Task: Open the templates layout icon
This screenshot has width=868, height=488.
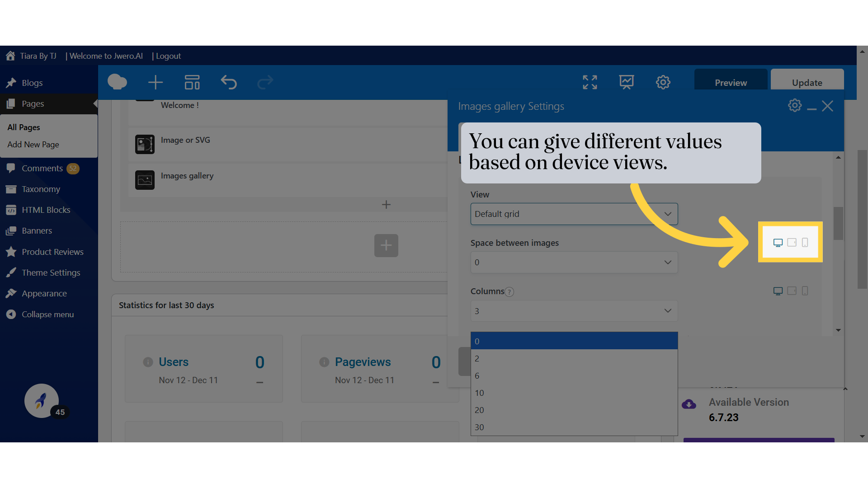Action: (192, 82)
